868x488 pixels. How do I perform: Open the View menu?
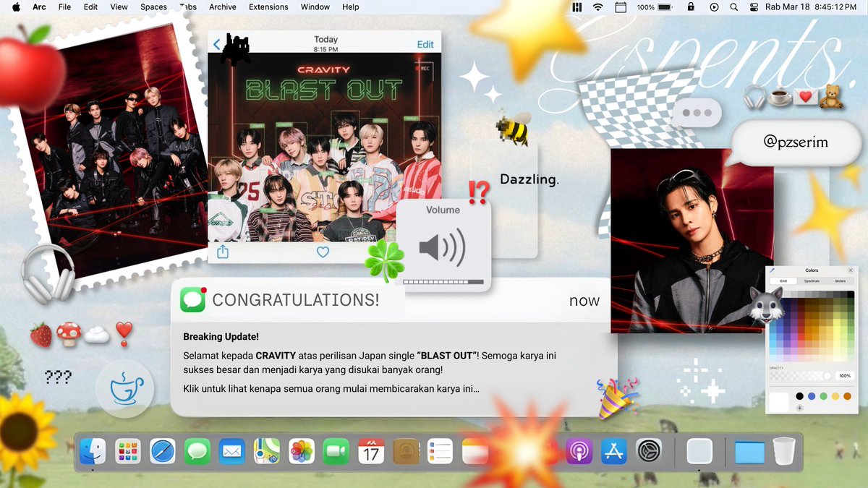119,7
